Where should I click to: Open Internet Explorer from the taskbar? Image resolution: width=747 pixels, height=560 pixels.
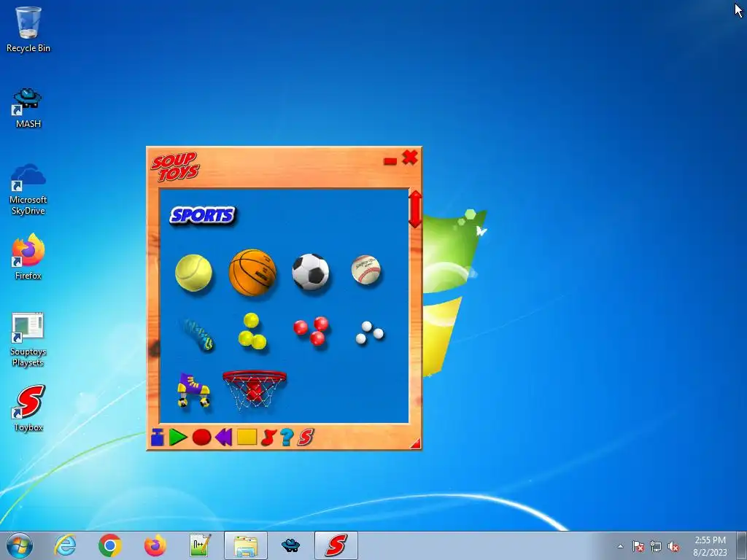point(65,545)
